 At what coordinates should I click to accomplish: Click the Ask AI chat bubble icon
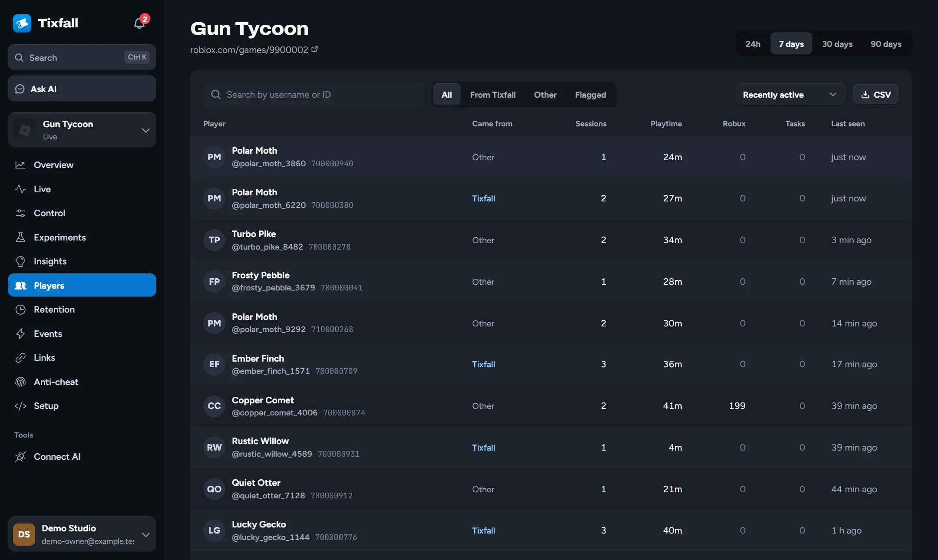(x=20, y=89)
